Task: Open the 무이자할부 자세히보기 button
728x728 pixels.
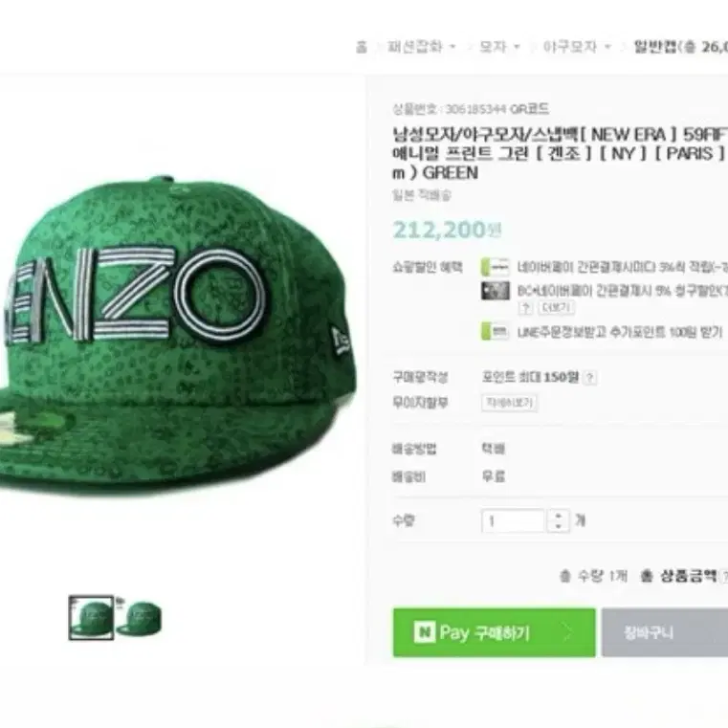Action: coord(509,403)
